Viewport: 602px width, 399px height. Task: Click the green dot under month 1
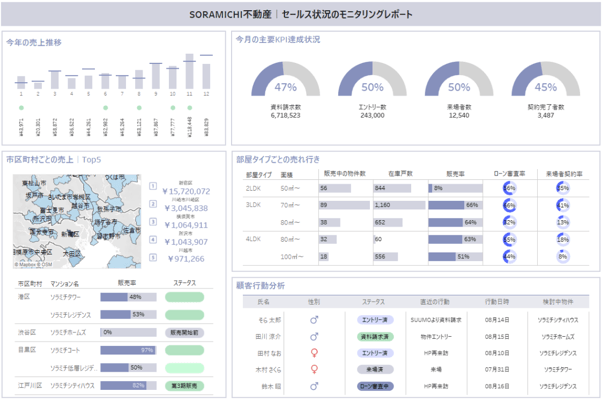point(21,108)
